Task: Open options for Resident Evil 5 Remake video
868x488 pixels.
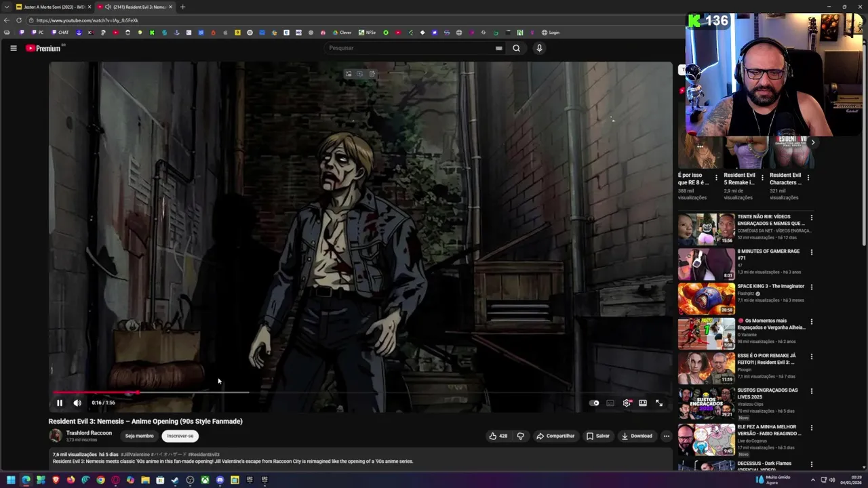Action: [762, 178]
